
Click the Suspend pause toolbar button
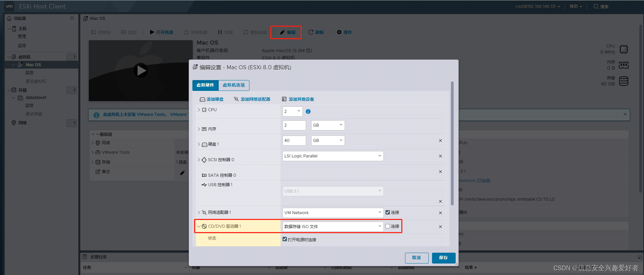[225, 32]
